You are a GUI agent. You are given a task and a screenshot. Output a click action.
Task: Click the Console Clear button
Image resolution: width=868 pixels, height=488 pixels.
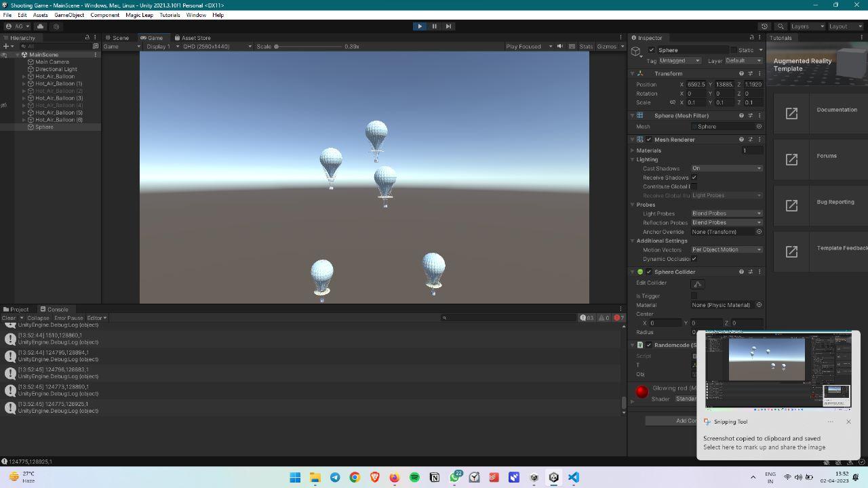click(x=9, y=318)
